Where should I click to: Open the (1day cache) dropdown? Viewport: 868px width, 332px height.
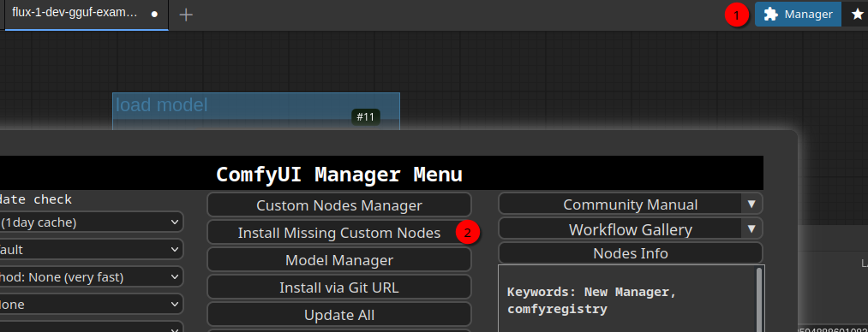[91, 222]
